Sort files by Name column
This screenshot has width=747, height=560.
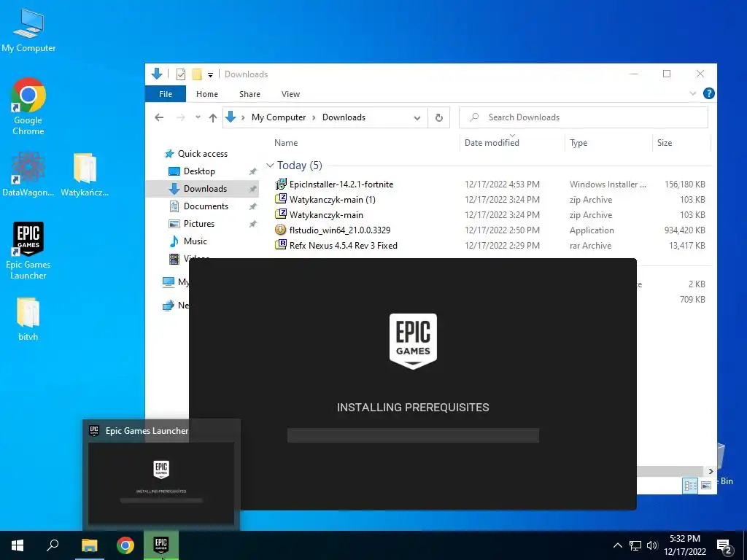pyautogui.click(x=286, y=142)
